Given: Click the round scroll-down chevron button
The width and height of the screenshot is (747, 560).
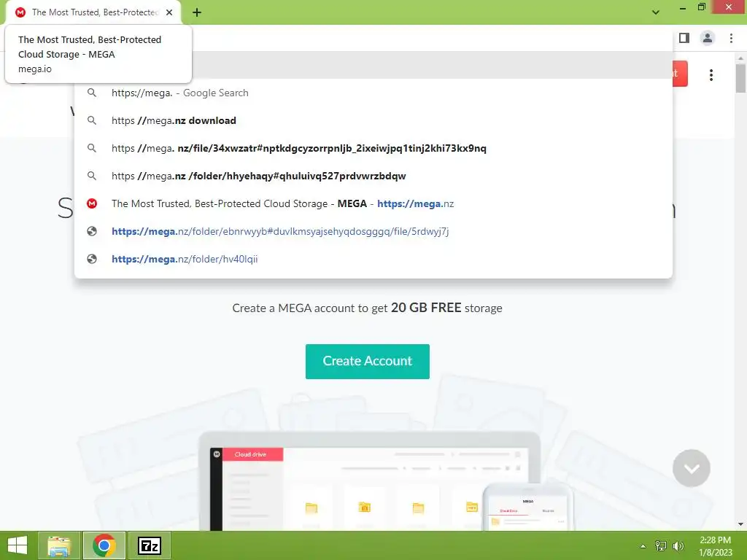Looking at the screenshot, I should click(692, 468).
